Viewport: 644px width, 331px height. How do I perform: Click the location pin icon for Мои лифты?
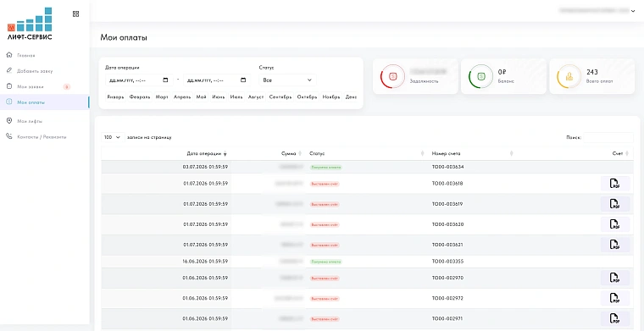[9, 120]
